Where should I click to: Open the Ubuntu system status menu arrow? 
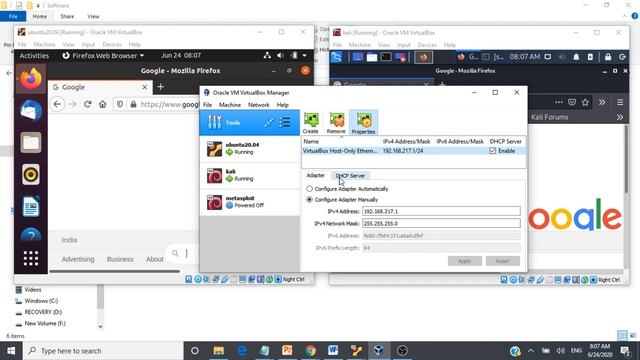[x=304, y=56]
